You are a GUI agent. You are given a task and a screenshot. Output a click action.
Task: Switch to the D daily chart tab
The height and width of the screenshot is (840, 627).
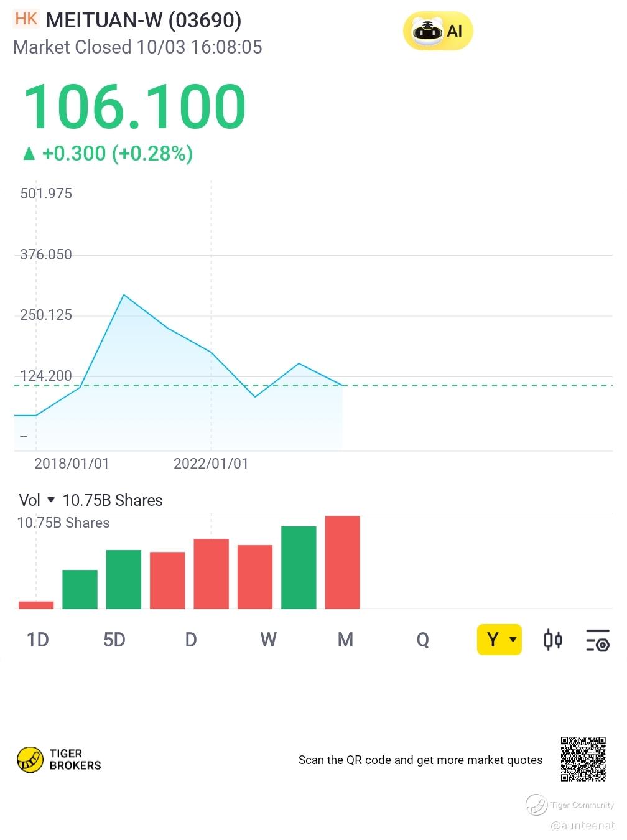tap(191, 640)
